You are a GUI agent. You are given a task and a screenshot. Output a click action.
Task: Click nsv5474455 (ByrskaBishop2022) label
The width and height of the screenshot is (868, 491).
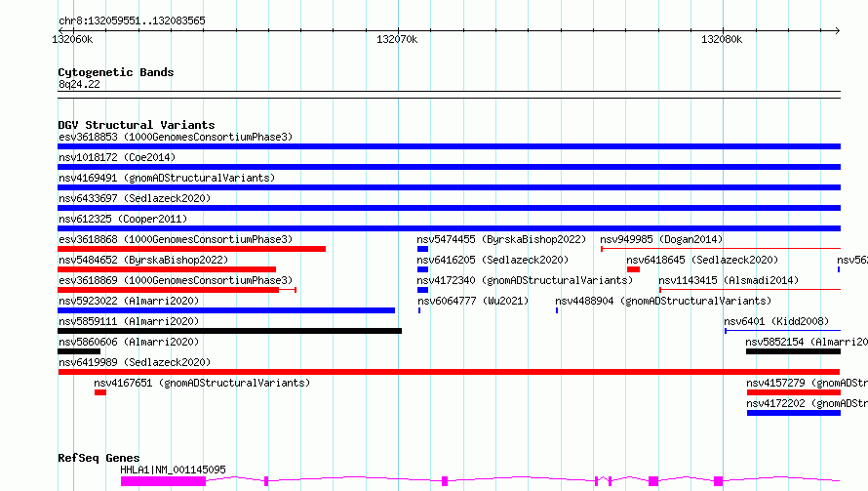click(501, 239)
